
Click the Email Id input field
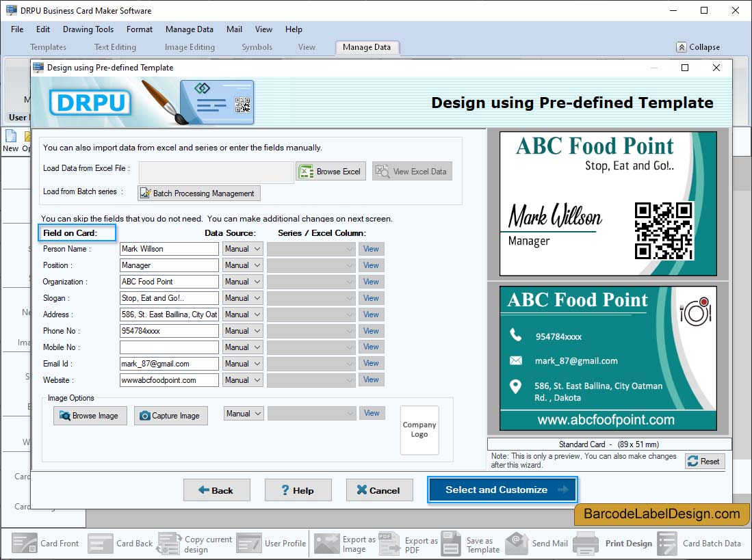pyautogui.click(x=169, y=364)
